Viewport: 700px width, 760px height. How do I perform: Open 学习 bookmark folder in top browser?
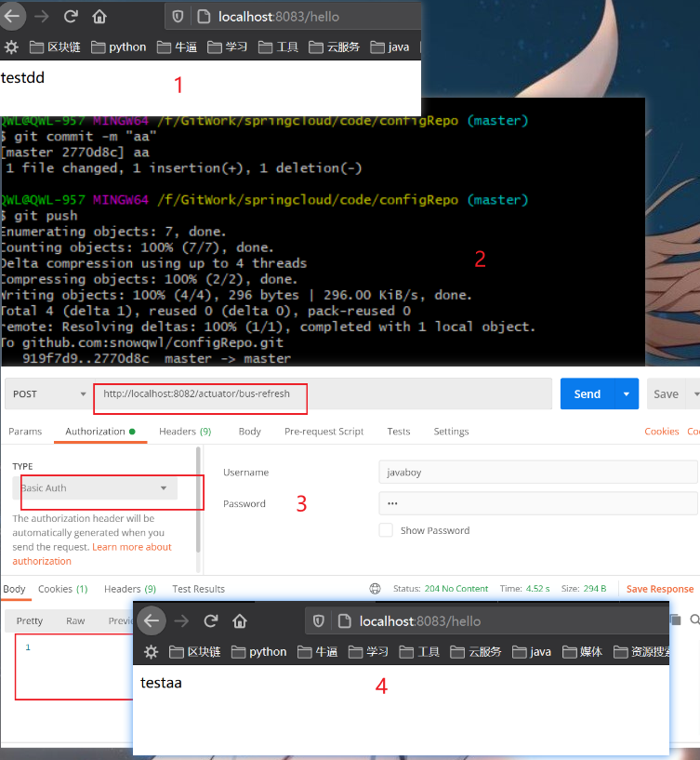click(x=227, y=47)
